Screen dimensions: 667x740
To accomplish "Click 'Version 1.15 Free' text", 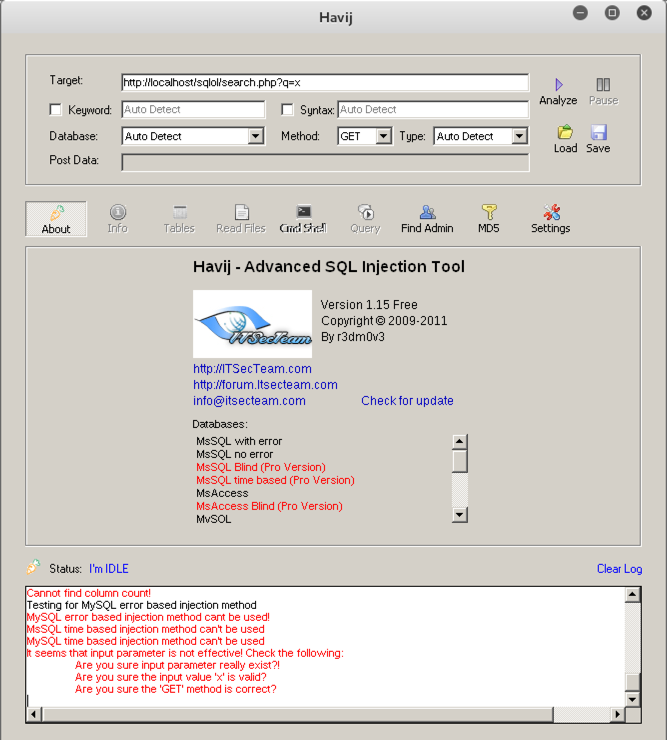I will click(x=369, y=305).
